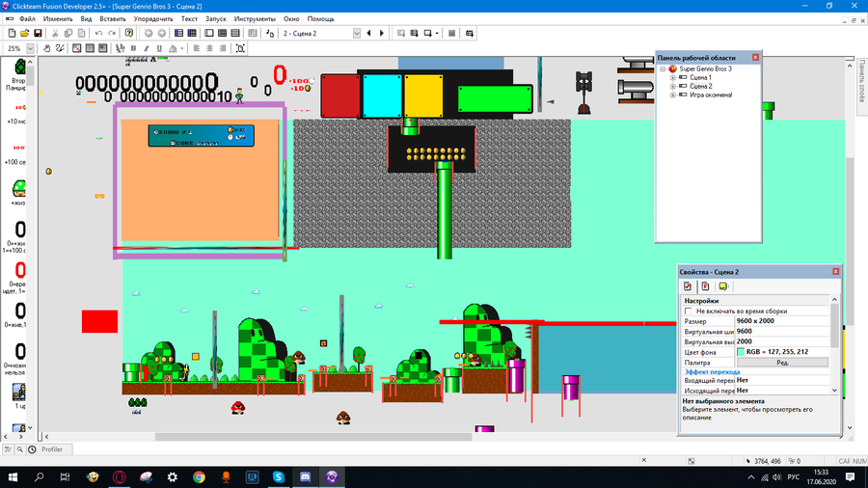Click the New file toolbar icon
This screenshot has height=488, width=868.
(x=12, y=33)
